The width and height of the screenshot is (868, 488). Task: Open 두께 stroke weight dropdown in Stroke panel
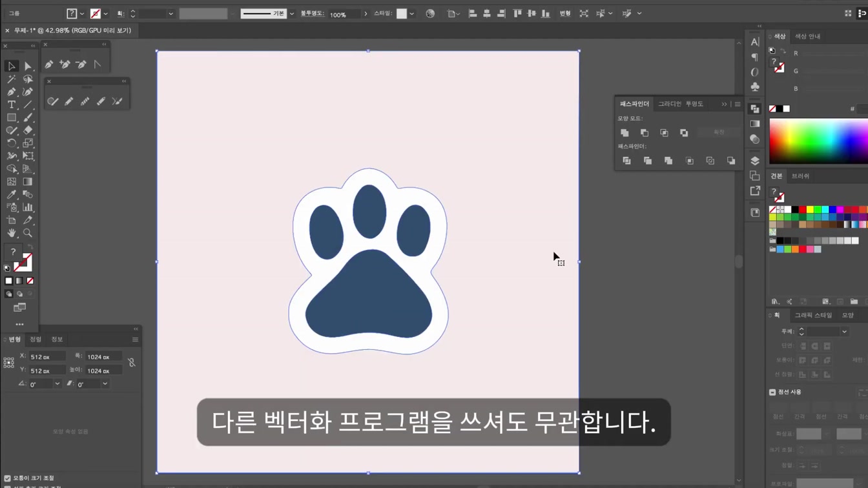[x=844, y=332]
